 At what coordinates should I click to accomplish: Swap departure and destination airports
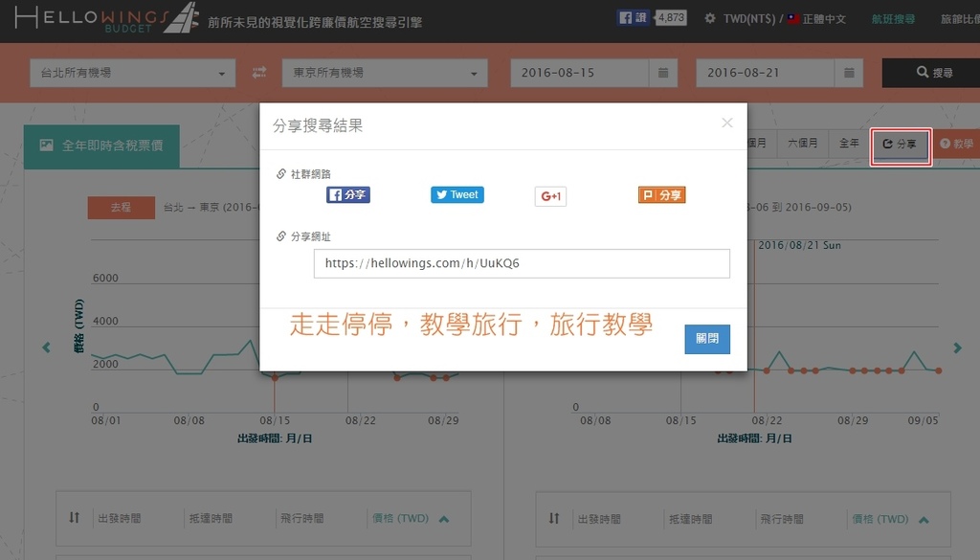(259, 73)
